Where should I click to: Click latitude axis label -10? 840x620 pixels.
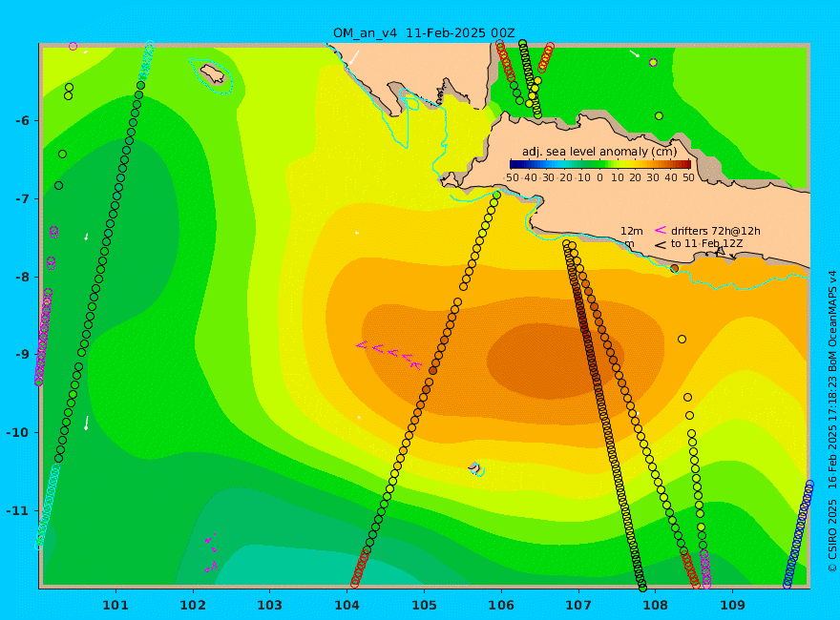point(19,433)
